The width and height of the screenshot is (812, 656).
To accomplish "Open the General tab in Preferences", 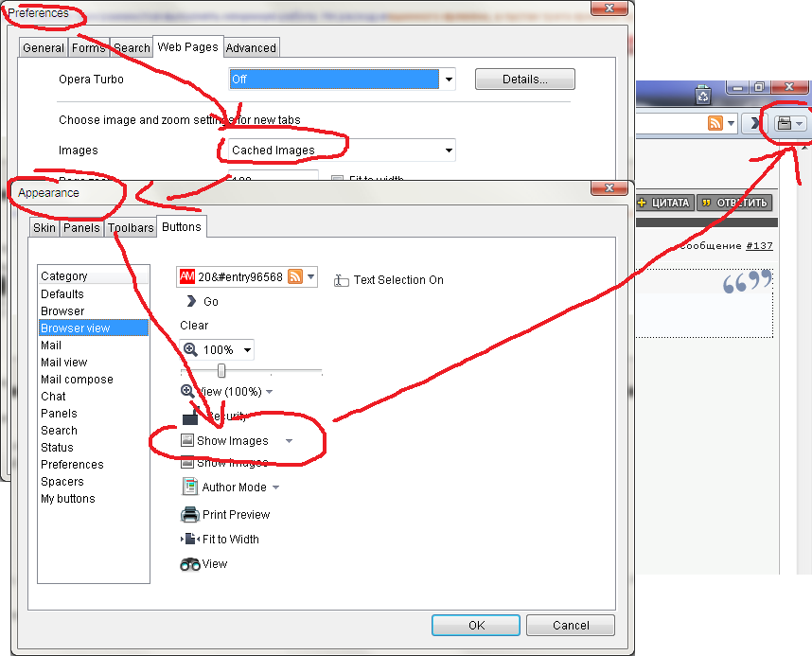I will (x=44, y=47).
